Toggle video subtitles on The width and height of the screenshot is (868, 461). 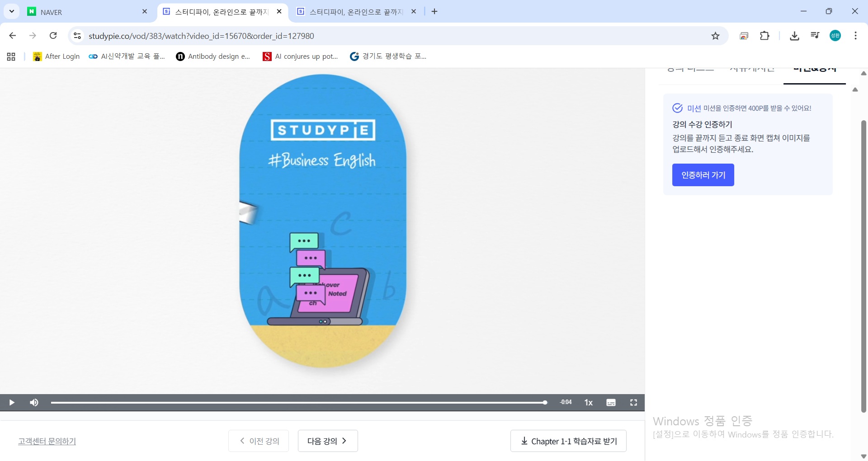pos(611,403)
